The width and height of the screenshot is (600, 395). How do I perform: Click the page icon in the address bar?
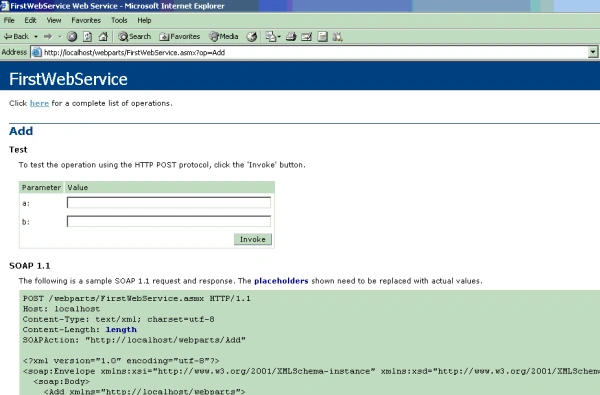[37, 52]
